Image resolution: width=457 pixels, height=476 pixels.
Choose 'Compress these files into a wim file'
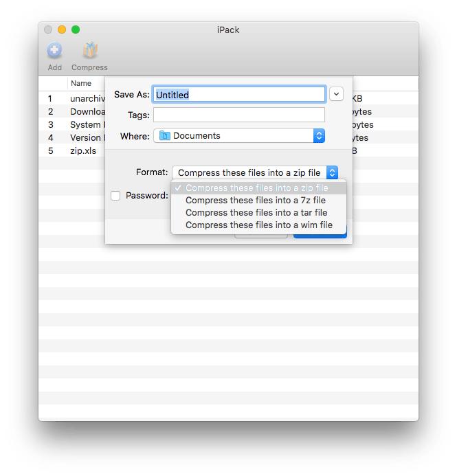(258, 225)
